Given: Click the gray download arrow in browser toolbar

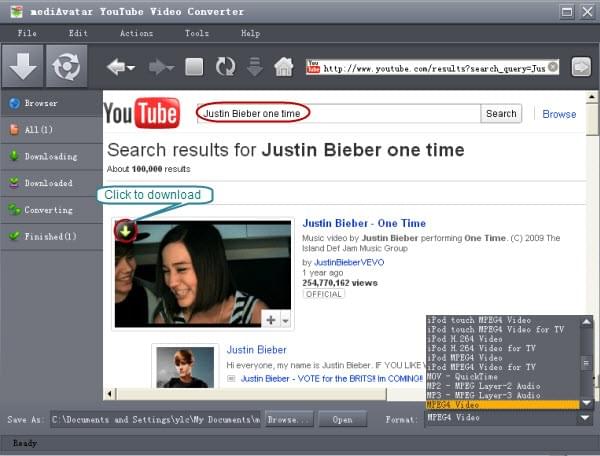Looking at the screenshot, I should pos(254,67).
